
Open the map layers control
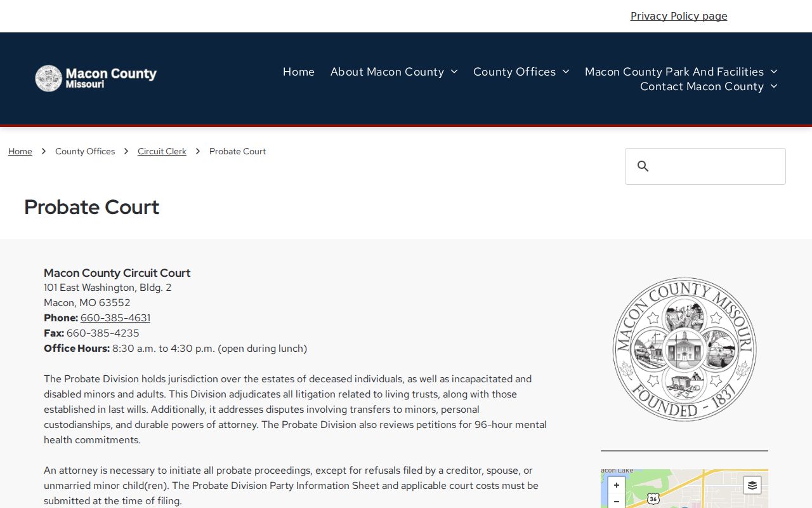pyautogui.click(x=752, y=486)
